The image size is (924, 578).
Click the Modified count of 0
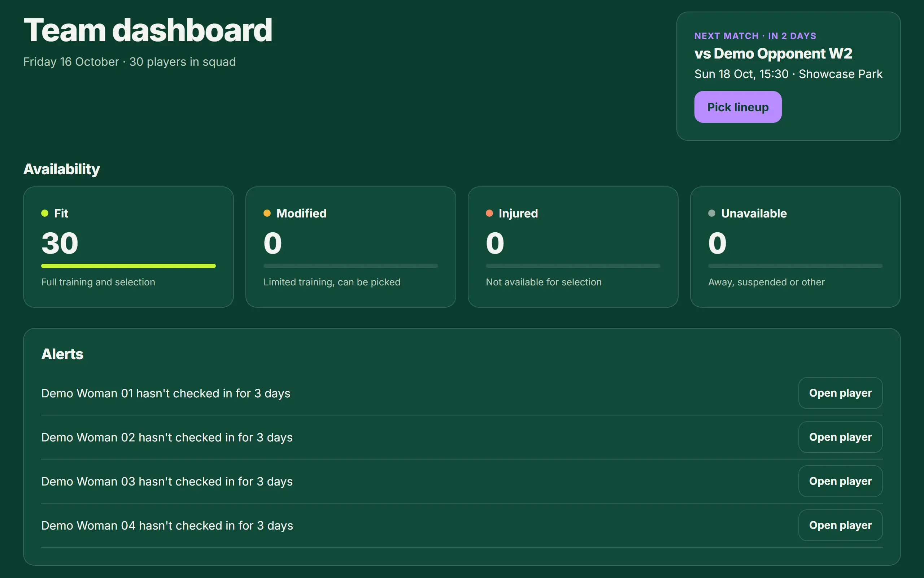click(273, 243)
